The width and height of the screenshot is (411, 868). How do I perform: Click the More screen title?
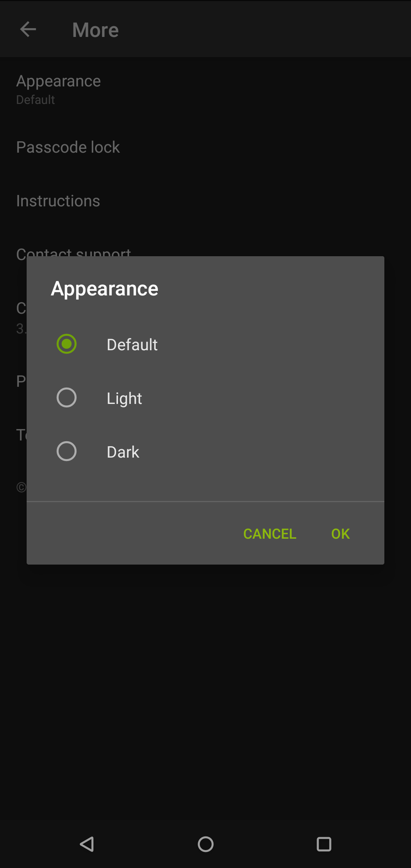tap(96, 30)
